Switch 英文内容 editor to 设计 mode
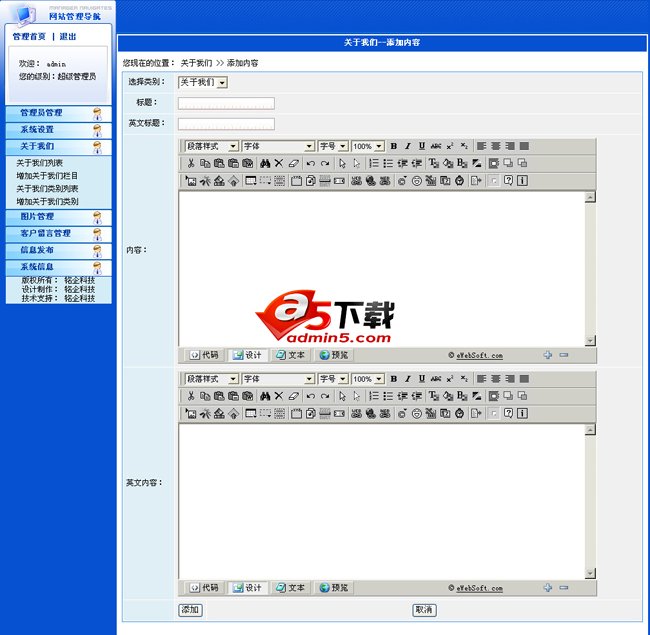This screenshot has height=635, width=650. [247, 587]
